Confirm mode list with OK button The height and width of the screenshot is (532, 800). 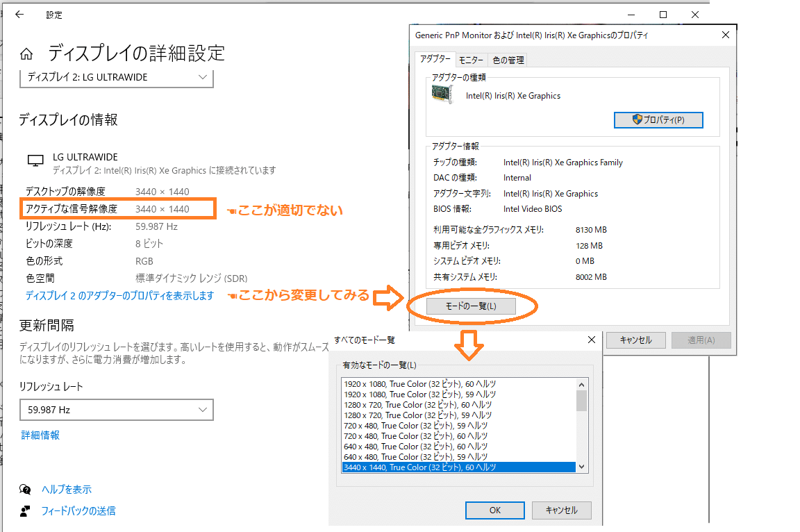tap(495, 510)
